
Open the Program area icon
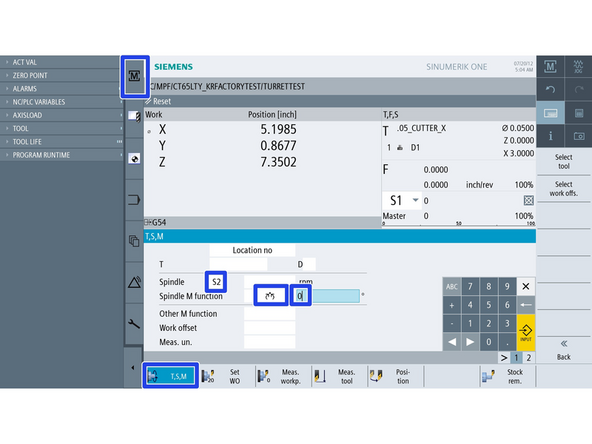click(x=134, y=200)
